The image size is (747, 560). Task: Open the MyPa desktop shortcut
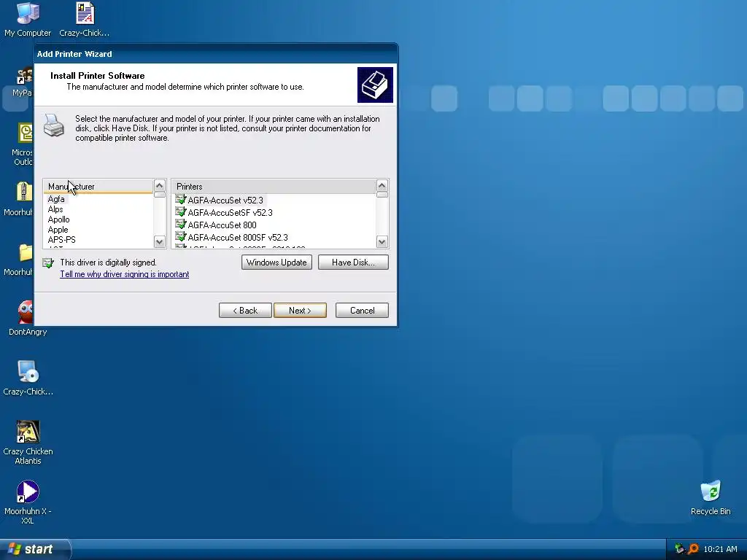[23, 82]
